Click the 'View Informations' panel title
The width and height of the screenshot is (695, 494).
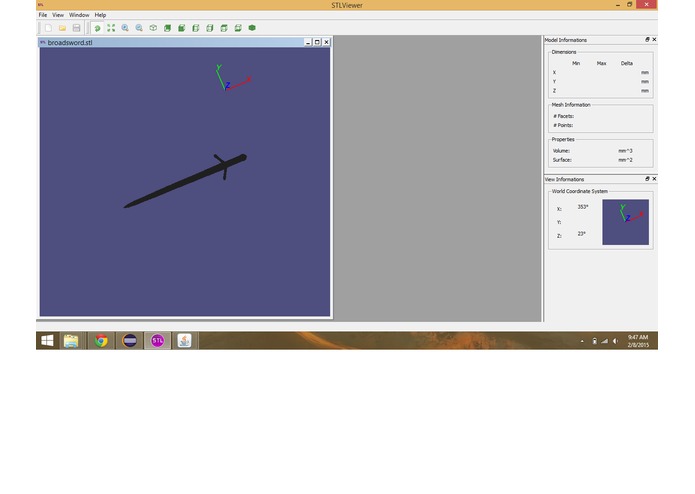[564, 179]
